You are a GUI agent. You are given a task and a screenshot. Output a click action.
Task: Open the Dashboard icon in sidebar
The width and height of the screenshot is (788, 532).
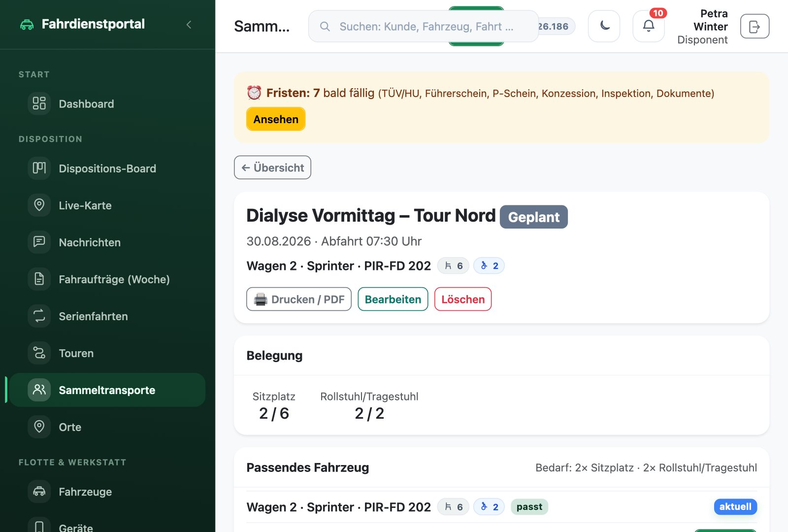(x=39, y=103)
